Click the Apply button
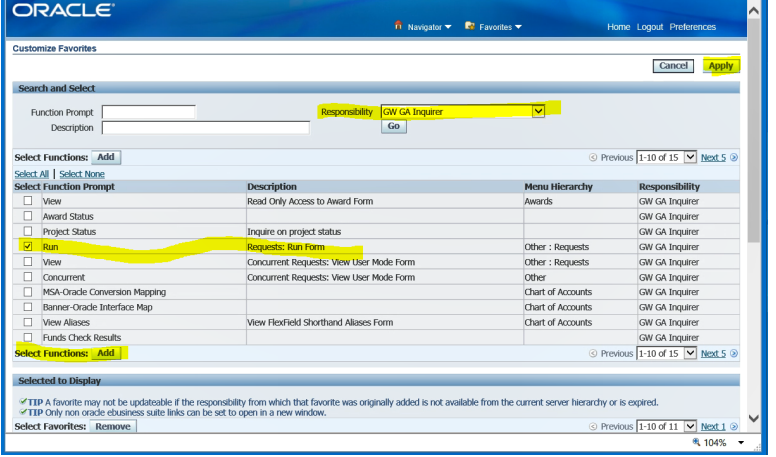 (x=721, y=66)
